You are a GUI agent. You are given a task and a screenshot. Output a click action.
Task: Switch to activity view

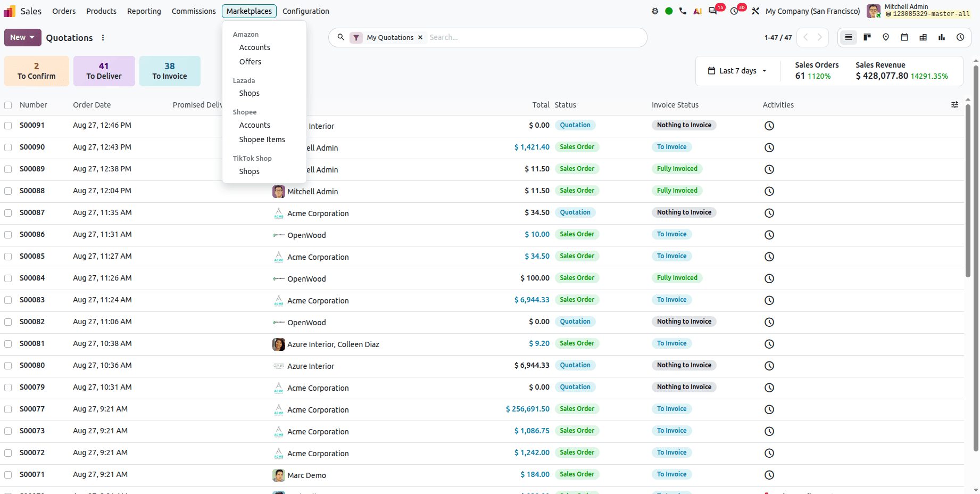click(960, 37)
